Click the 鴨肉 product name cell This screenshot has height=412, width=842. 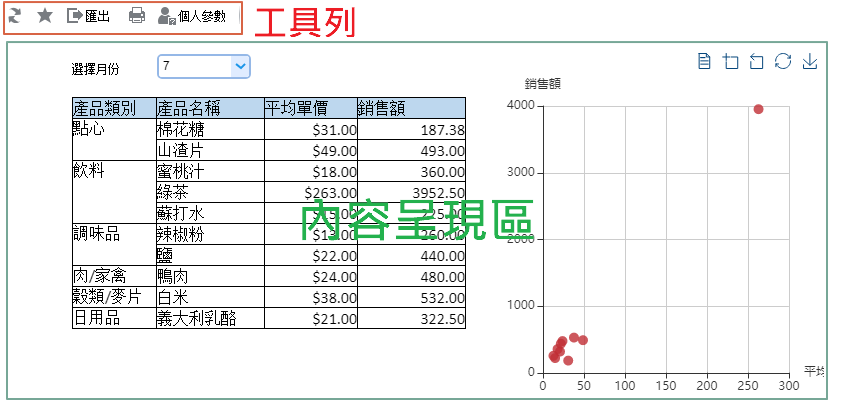pos(172,276)
